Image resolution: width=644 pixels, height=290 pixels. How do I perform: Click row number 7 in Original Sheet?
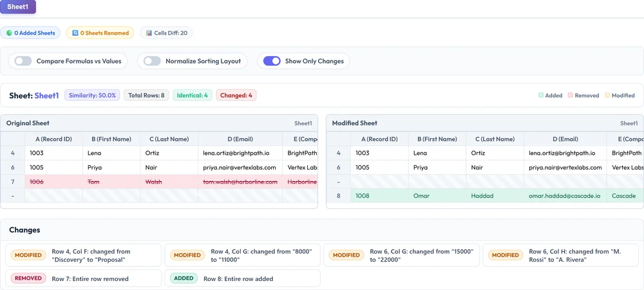13,182
